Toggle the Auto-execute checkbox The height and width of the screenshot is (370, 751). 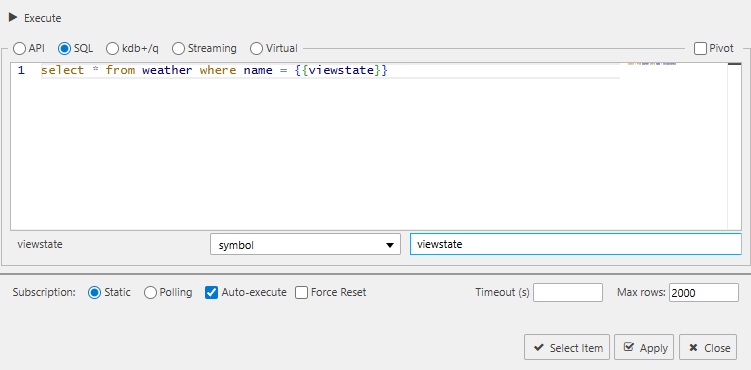211,292
